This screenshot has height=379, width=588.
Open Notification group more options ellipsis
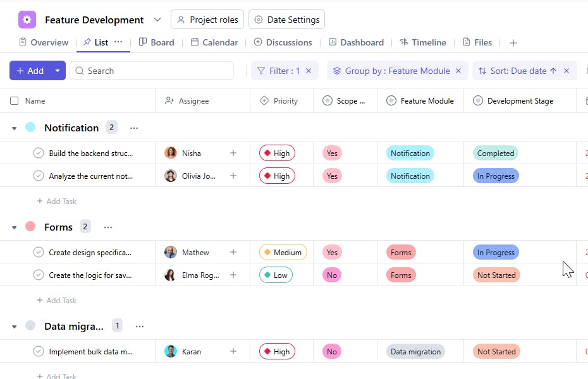pos(134,128)
